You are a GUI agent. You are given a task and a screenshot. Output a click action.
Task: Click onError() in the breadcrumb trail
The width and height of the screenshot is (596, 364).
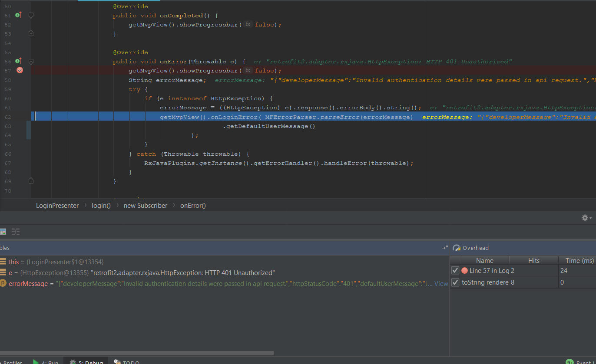coord(193,205)
